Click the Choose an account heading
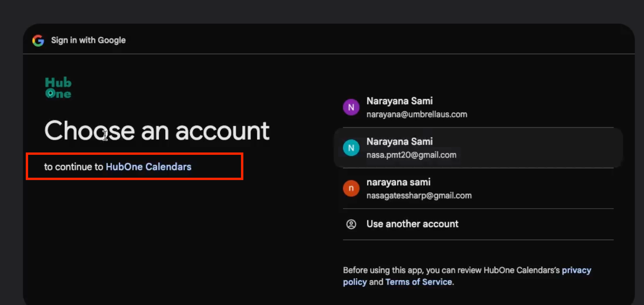This screenshot has width=644, height=305. tap(157, 131)
